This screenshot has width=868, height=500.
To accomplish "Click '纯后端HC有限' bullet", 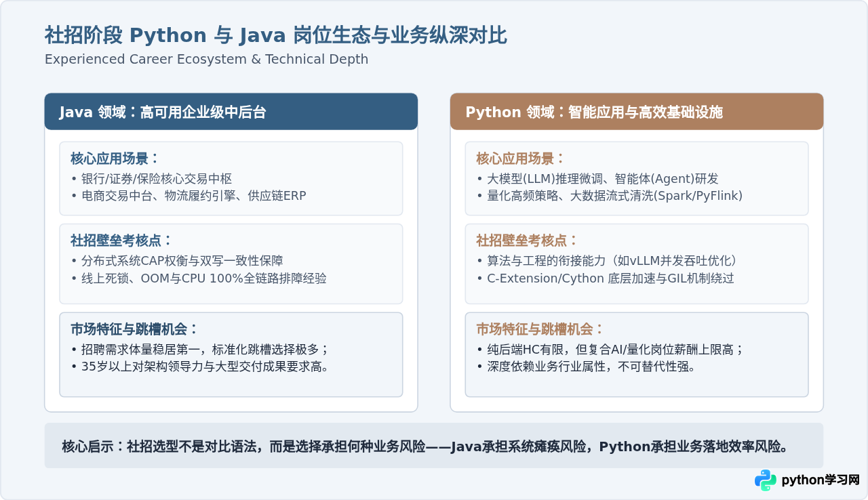I will [x=610, y=350].
